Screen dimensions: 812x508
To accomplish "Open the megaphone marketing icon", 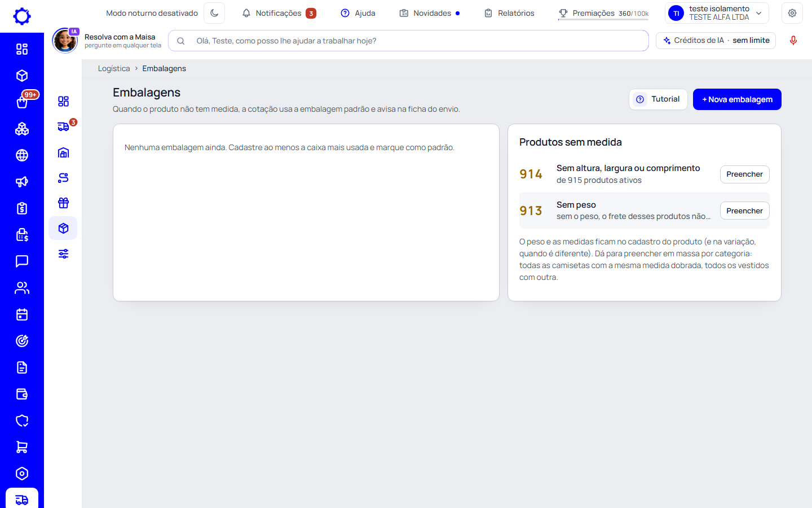I will [22, 182].
